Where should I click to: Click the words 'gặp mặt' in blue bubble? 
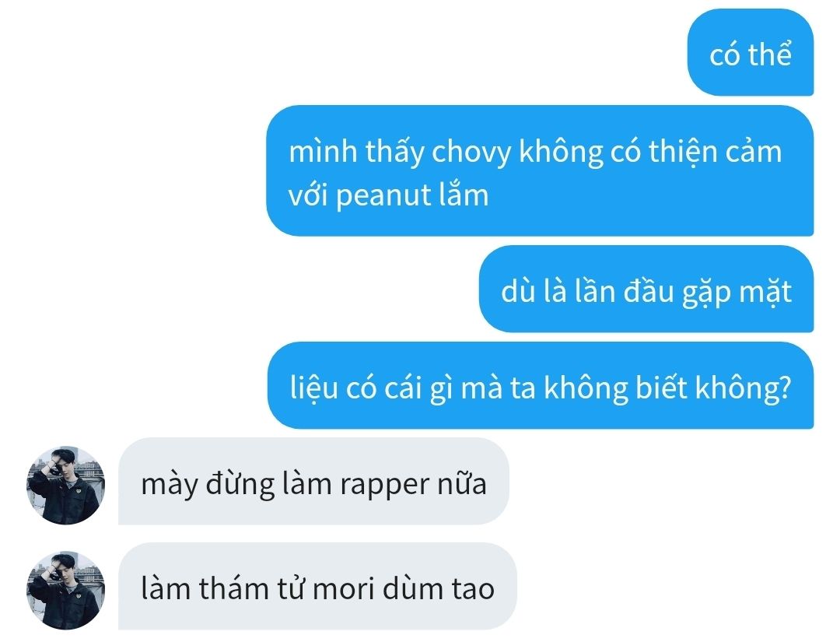(737, 293)
